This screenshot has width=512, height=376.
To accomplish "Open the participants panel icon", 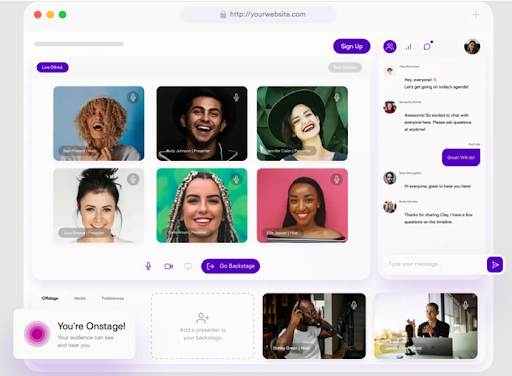I will pos(390,47).
